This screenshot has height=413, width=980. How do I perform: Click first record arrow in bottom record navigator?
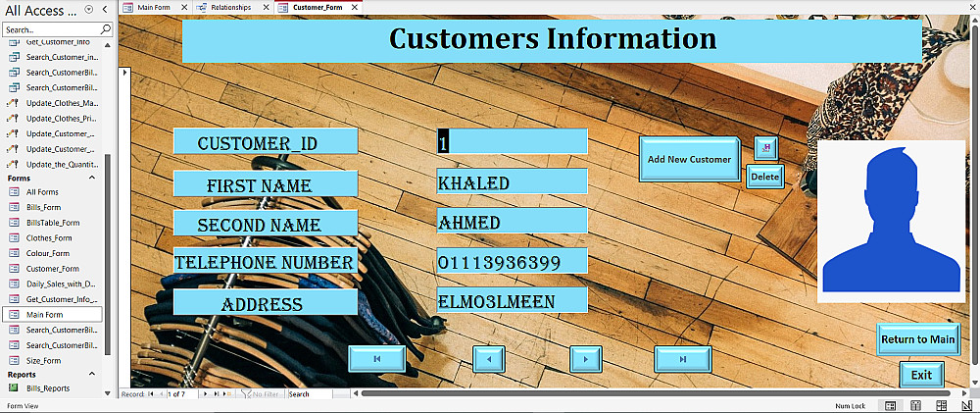(x=151, y=394)
